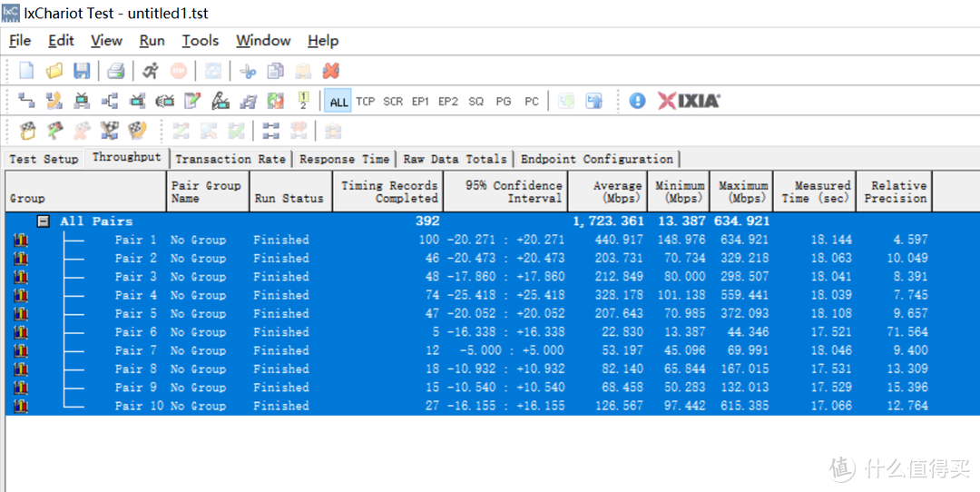Collapse the All Pairs tree group
The image size is (980, 492).
pos(43,221)
